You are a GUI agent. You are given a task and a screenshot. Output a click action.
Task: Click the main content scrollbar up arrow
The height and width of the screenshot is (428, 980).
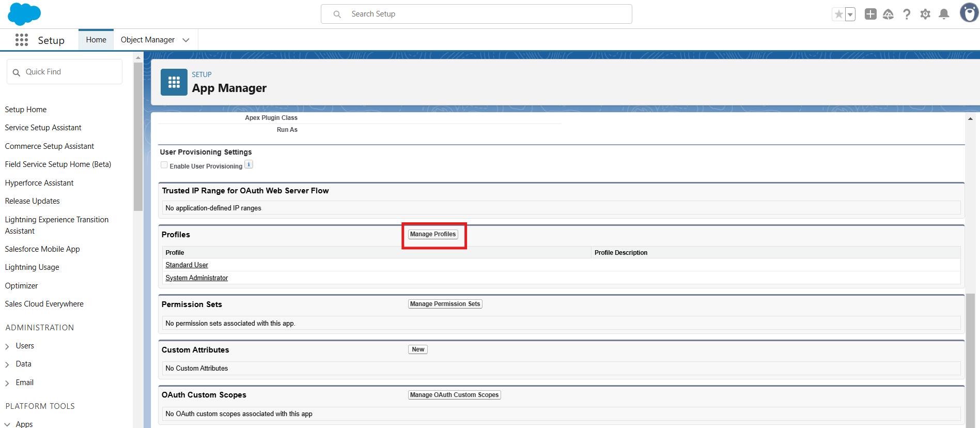(970, 119)
